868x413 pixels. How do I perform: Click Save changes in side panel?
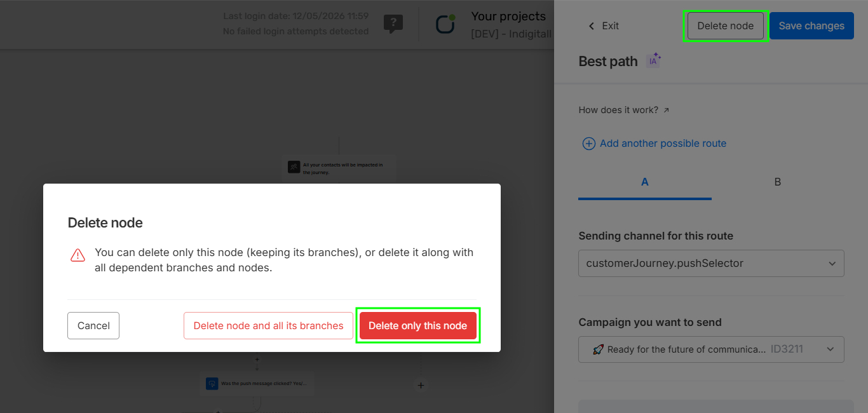point(811,26)
